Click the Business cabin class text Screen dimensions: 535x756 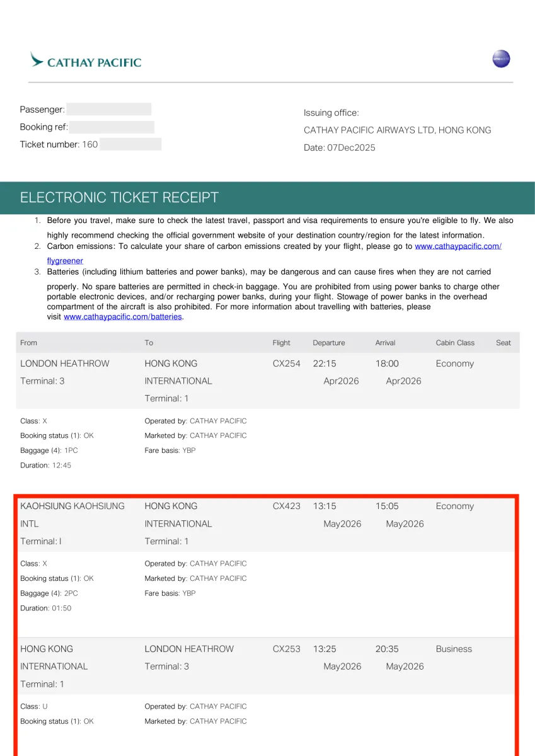click(x=454, y=649)
